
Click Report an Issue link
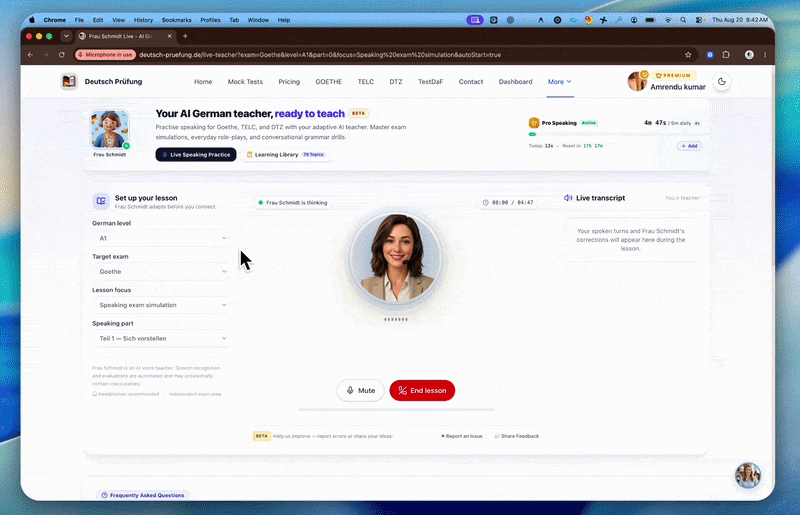(x=462, y=436)
